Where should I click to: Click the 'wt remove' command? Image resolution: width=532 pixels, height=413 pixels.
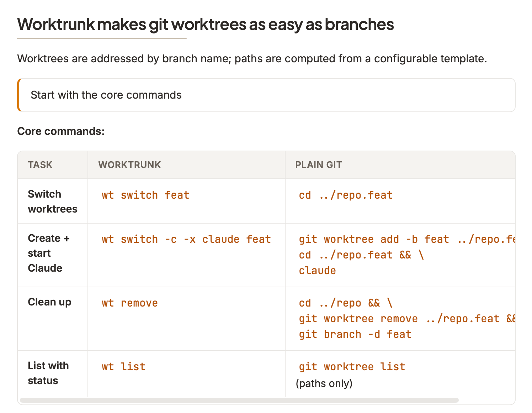pos(130,303)
